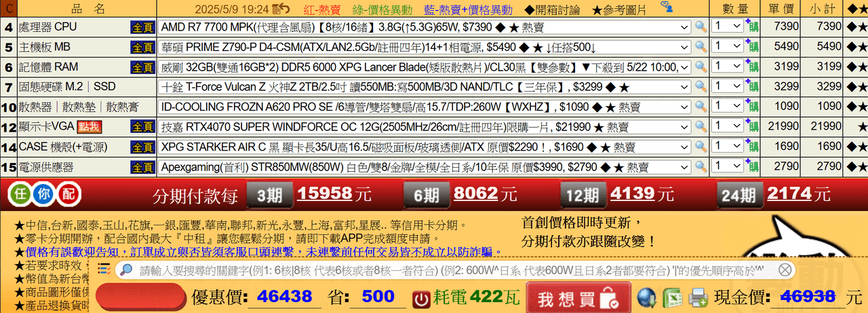Click into the keyword search input field
The width and height of the screenshot is (868, 313).
456,270
